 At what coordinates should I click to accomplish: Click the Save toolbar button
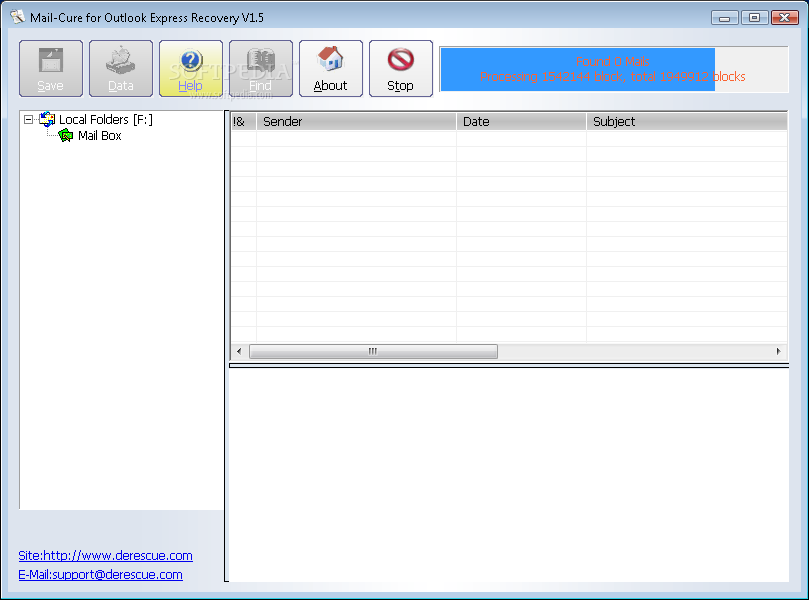pyautogui.click(x=51, y=69)
